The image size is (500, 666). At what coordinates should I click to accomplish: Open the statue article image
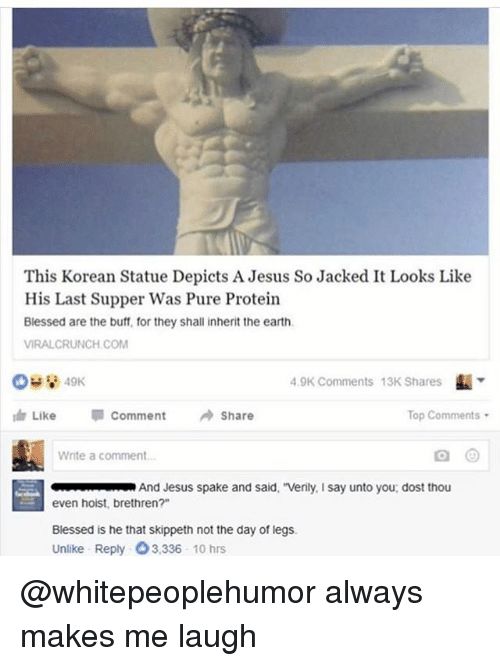point(250,131)
